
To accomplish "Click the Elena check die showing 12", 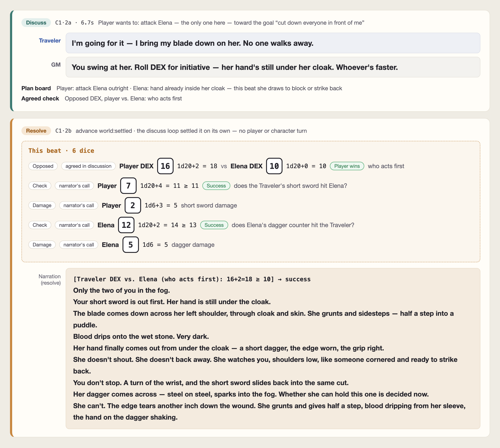I will coord(126,225).
